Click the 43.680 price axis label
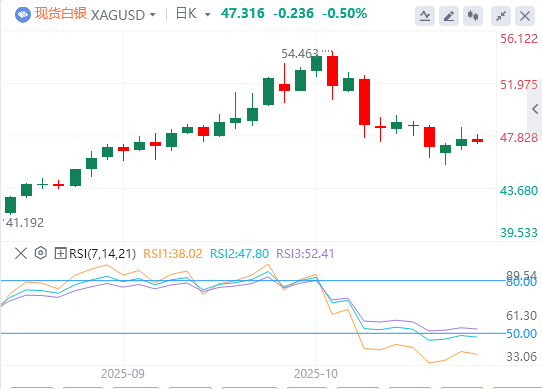The image size is (542, 389). 519,191
